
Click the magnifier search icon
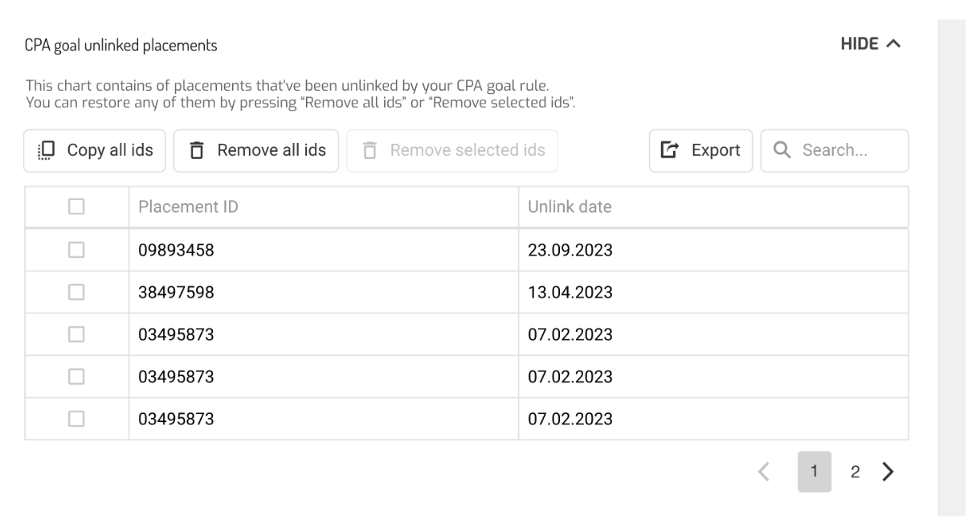(x=780, y=150)
